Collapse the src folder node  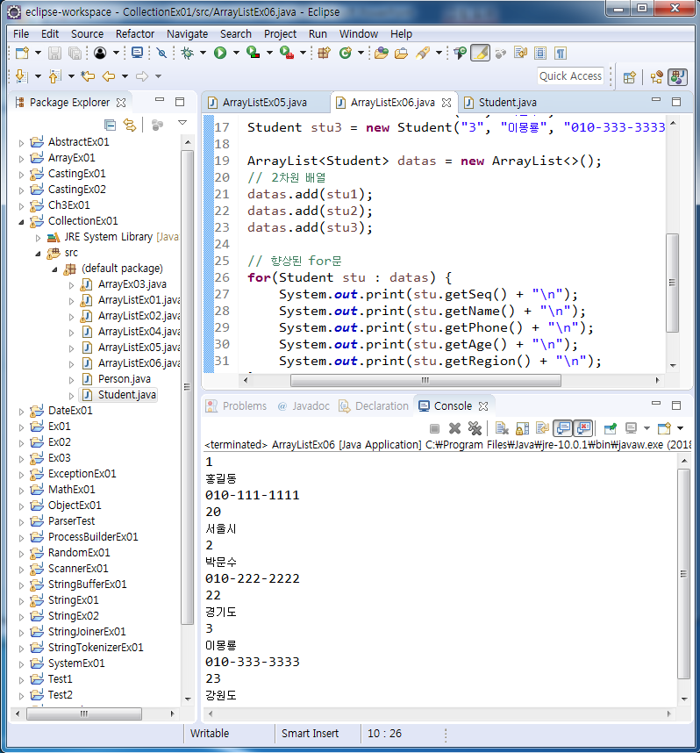[38, 254]
